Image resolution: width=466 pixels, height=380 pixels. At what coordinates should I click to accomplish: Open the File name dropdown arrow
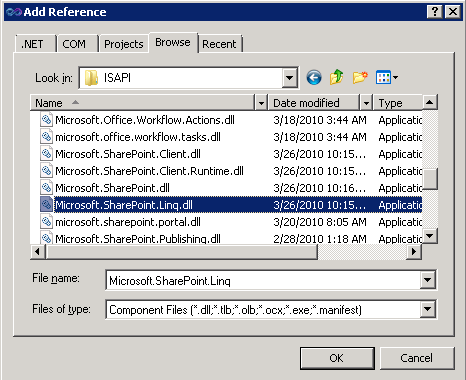(428, 280)
